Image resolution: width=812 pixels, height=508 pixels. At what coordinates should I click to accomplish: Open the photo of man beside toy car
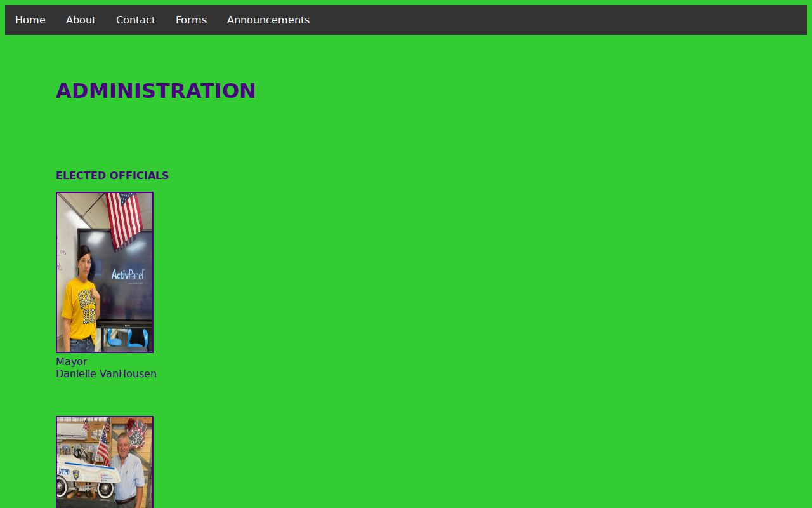(105, 462)
